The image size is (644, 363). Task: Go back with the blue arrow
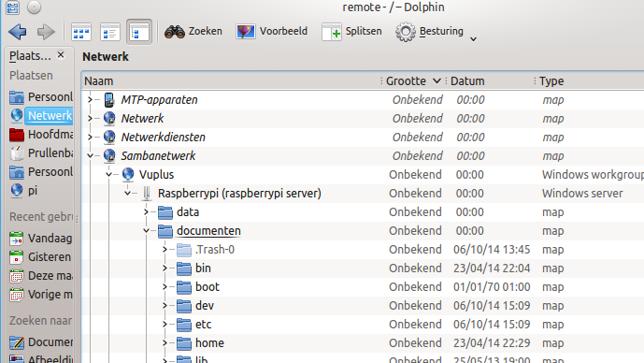(17, 32)
